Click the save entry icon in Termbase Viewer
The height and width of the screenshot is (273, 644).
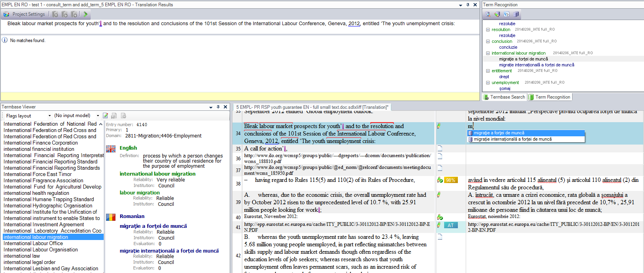(114, 115)
